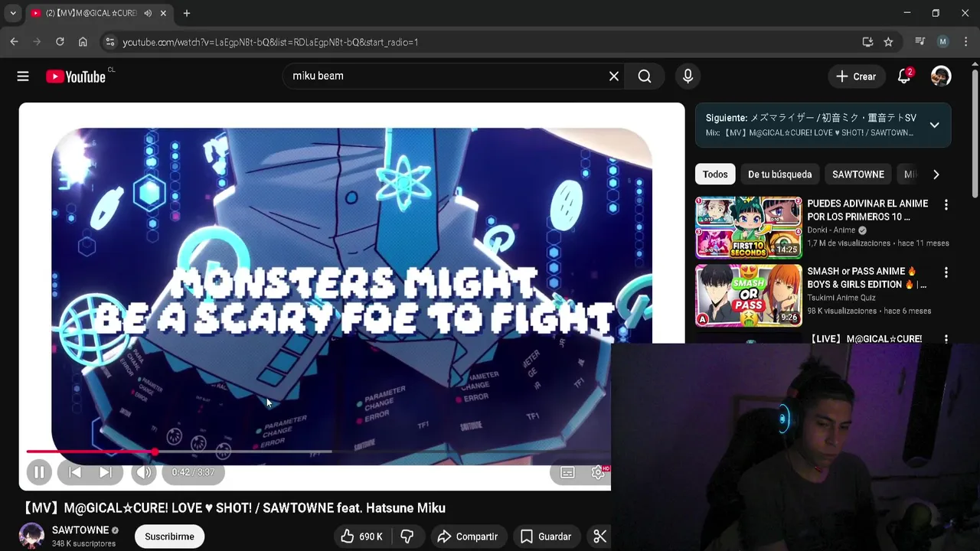
Task: Open the account avatar menu
Action: [941, 76]
